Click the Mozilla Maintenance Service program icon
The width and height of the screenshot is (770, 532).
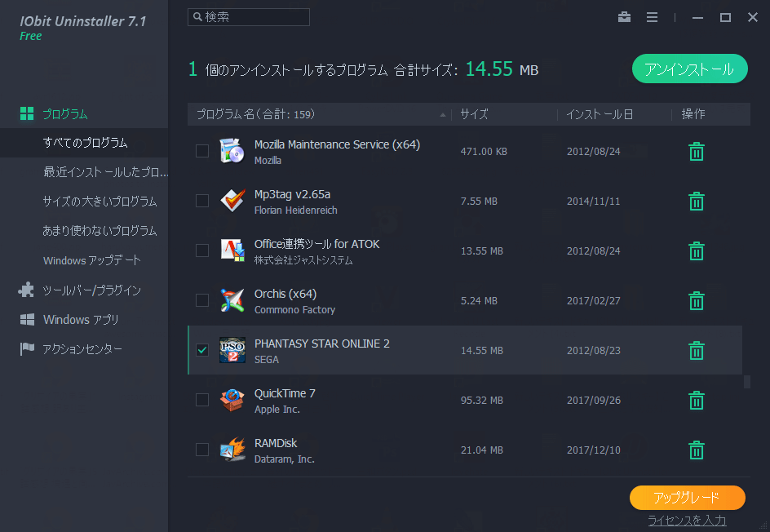pyautogui.click(x=232, y=151)
